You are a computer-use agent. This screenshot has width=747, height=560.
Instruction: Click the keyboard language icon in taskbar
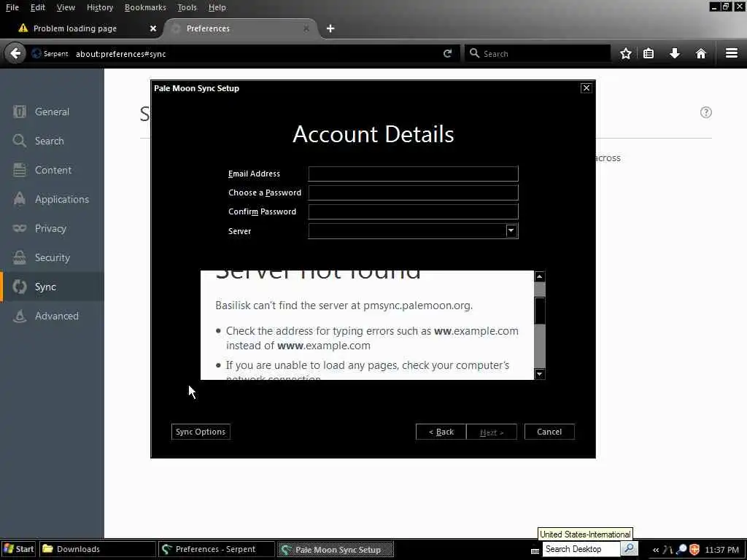point(535,551)
